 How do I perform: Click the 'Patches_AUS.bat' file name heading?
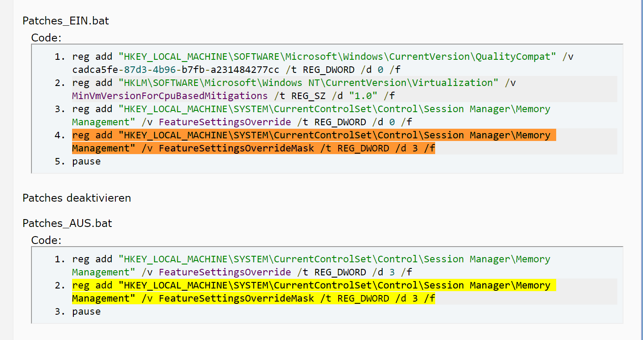pyautogui.click(x=67, y=223)
